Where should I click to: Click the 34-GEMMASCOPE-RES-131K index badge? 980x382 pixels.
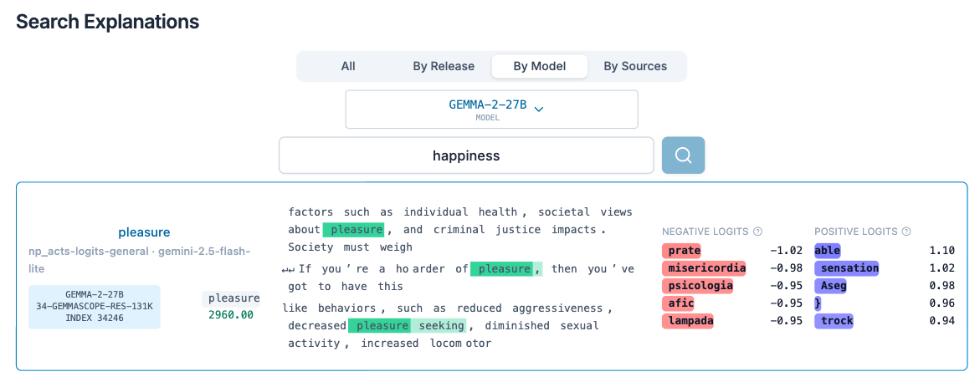click(94, 306)
